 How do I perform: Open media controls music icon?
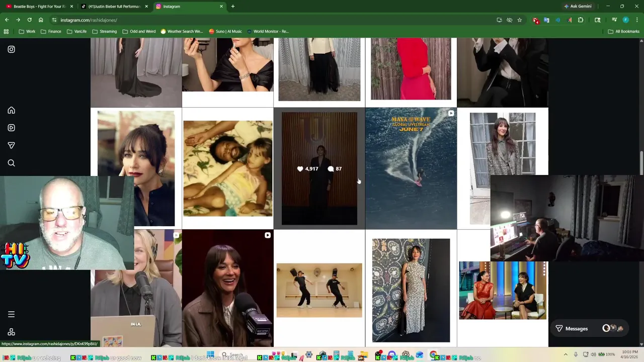(614, 20)
